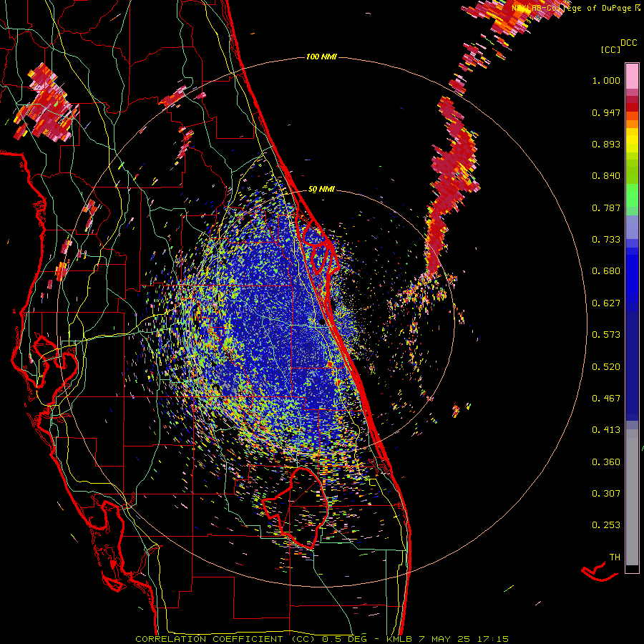644x644 pixels.
Task: Click the 100 NMI range ring label
Action: point(321,57)
